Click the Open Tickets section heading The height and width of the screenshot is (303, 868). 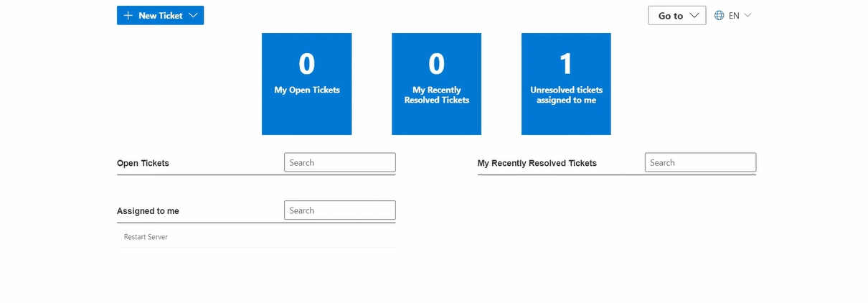pyautogui.click(x=143, y=163)
